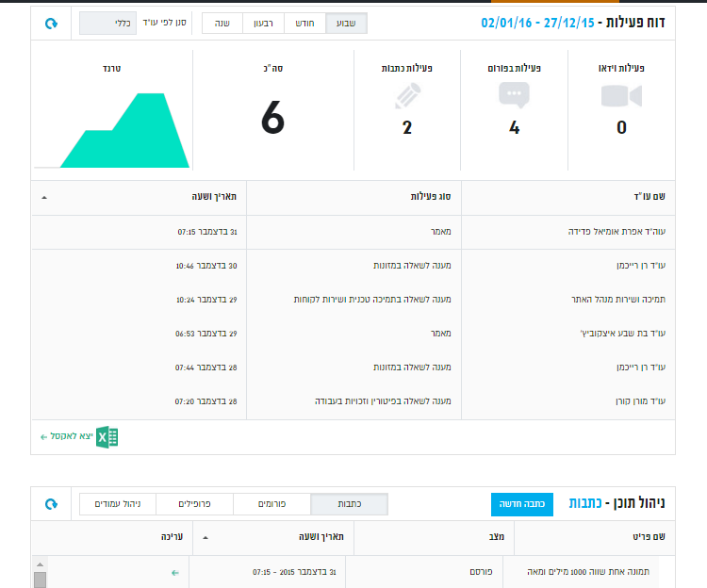The image size is (707, 588).
Task: Click the video activity count 0
Action: pos(622,127)
